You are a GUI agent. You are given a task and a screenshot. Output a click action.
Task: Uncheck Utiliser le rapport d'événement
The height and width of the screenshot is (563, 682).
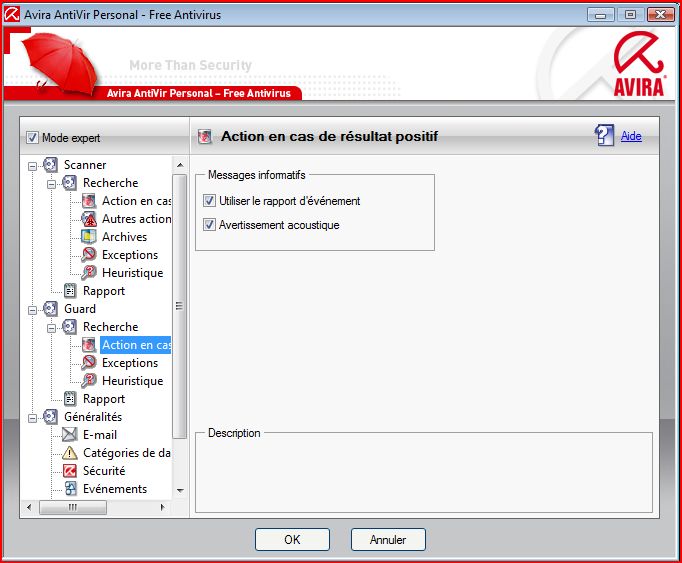click(x=209, y=201)
